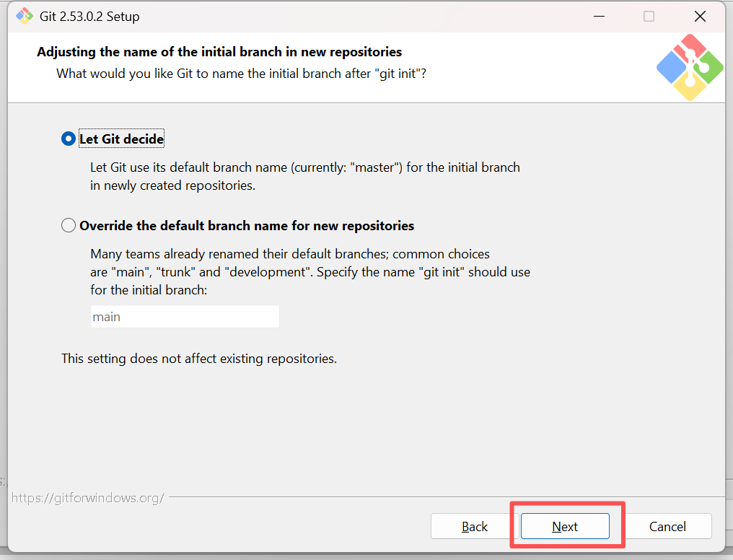Cancel the Git setup
The image size is (733, 560).
coord(667,526)
